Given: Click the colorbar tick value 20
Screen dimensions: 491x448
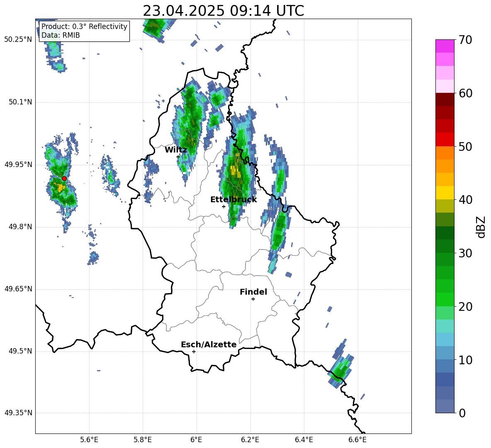Looking at the screenshot, I should pyautogui.click(x=465, y=307).
